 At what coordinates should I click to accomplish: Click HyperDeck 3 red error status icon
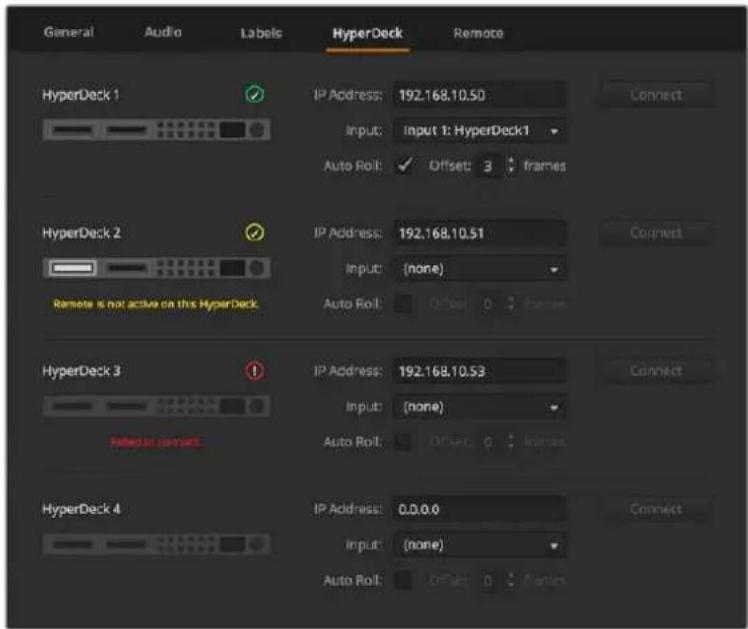click(254, 371)
